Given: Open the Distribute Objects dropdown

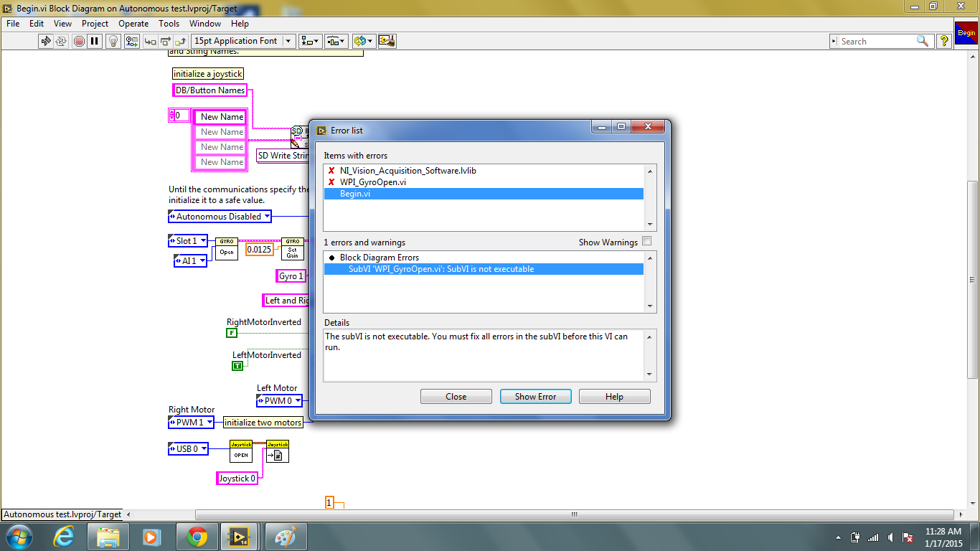Looking at the screenshot, I should pos(336,41).
